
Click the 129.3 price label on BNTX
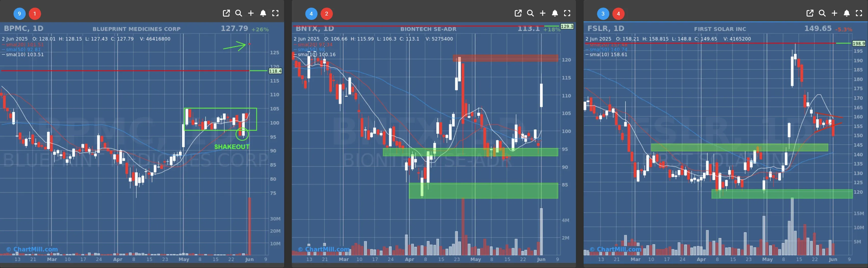(x=567, y=26)
